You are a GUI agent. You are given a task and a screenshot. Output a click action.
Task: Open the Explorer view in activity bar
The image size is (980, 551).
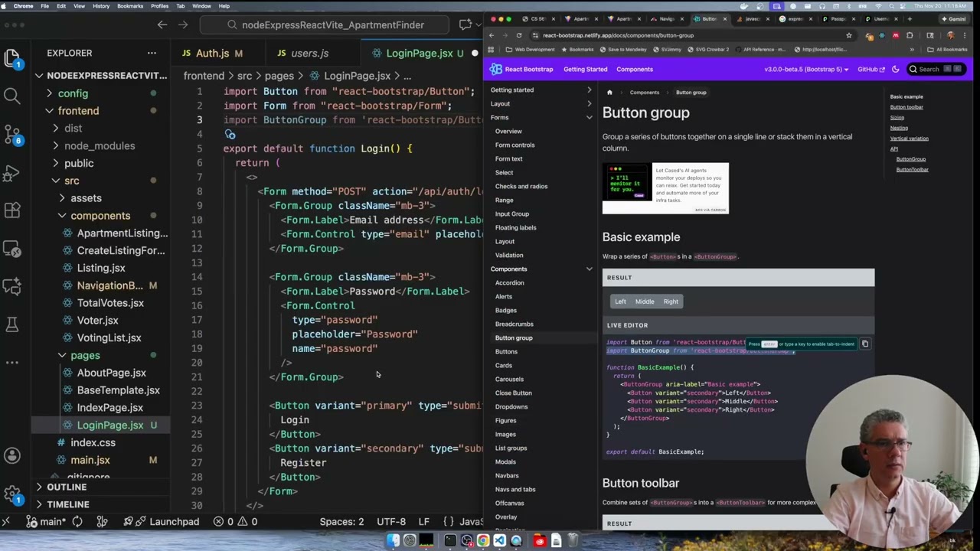(11, 57)
